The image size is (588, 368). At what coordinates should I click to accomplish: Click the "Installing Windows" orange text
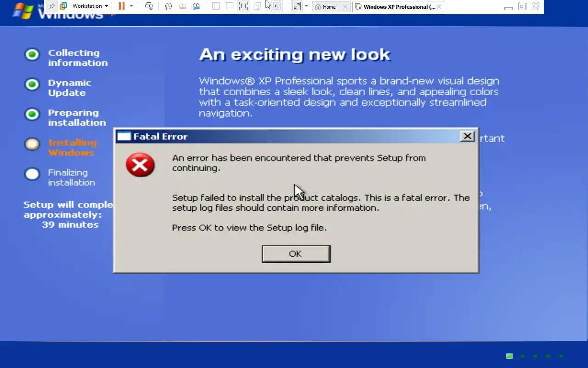tap(72, 148)
